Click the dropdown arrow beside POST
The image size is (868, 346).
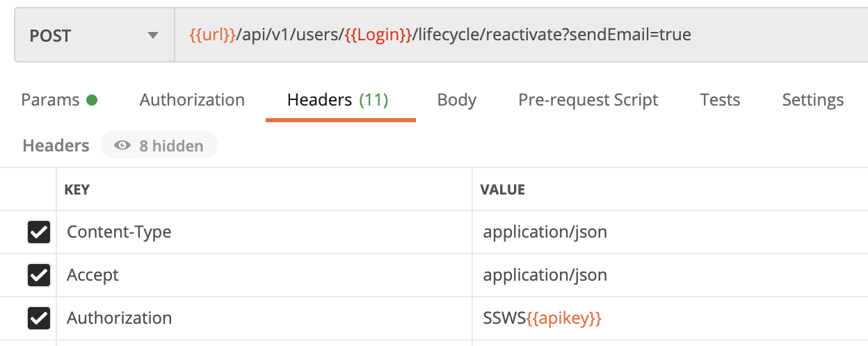[x=153, y=35]
